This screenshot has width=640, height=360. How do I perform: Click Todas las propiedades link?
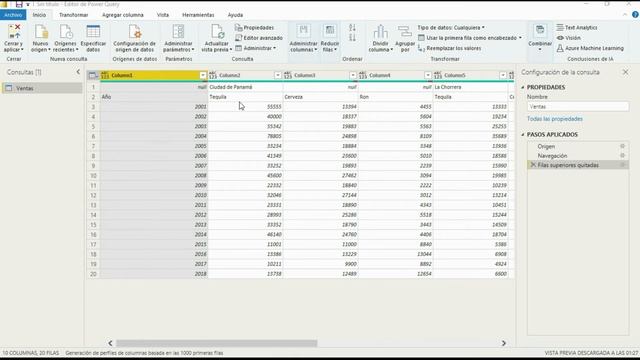(x=555, y=119)
